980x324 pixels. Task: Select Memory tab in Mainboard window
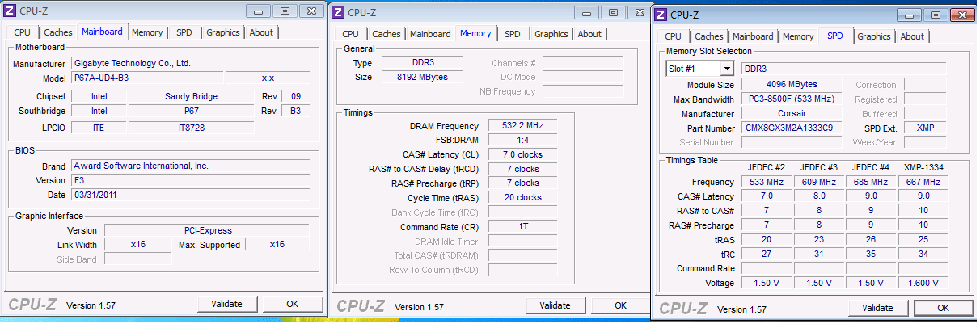(x=147, y=32)
